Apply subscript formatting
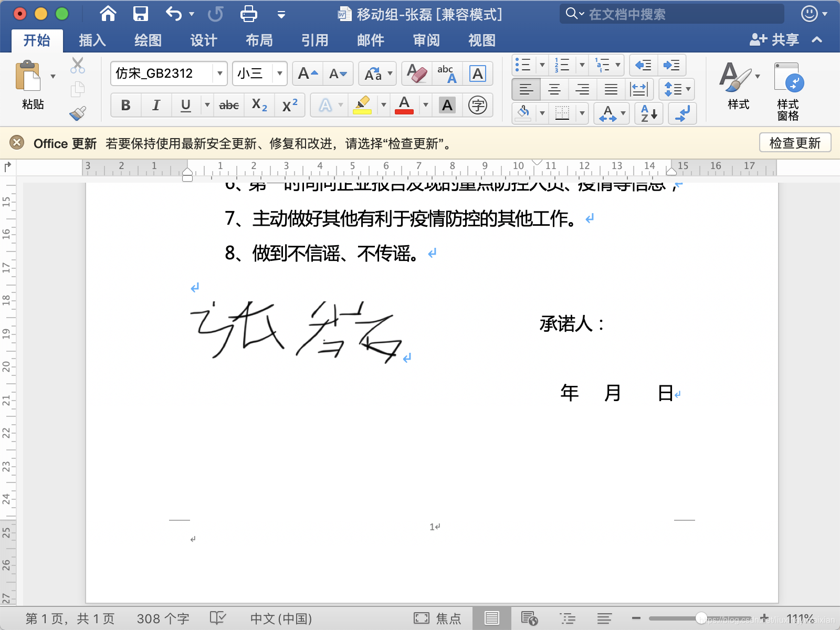The width and height of the screenshot is (840, 630). point(258,105)
